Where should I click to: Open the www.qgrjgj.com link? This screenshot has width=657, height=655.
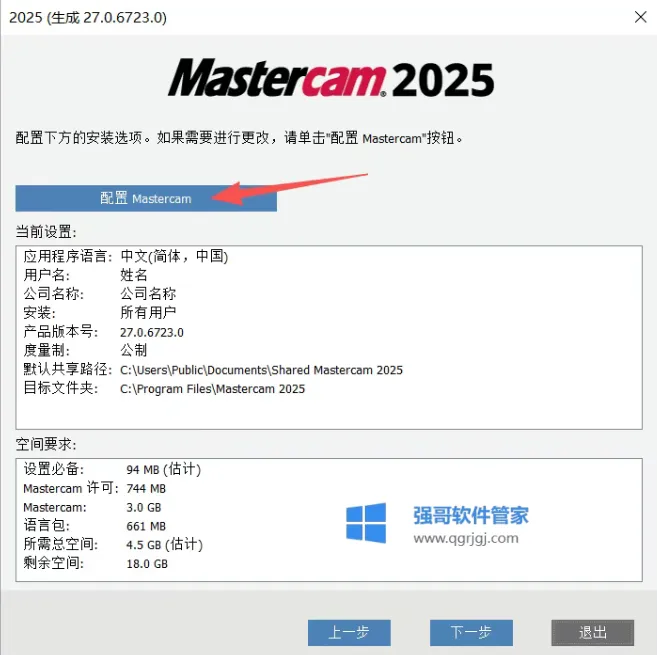[x=466, y=538]
